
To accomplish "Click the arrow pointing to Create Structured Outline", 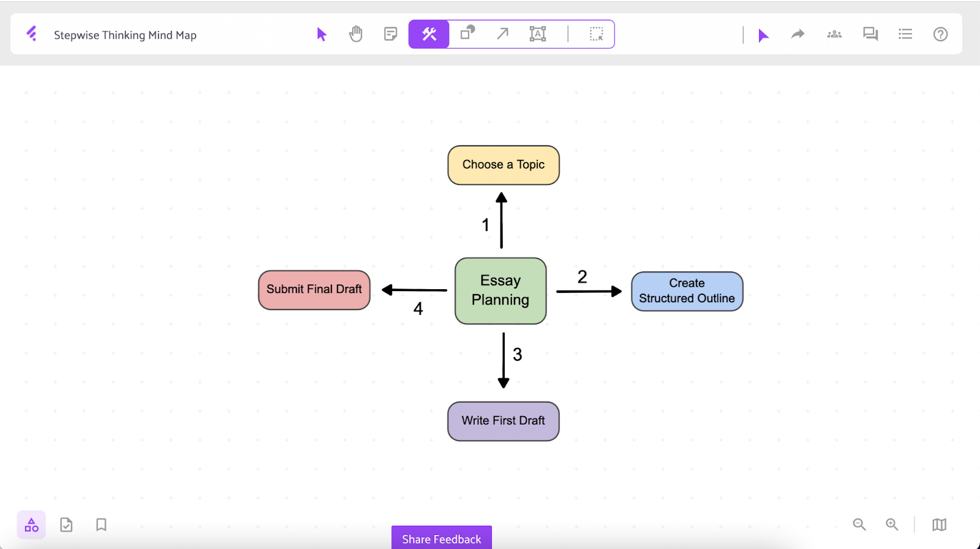I will click(589, 292).
